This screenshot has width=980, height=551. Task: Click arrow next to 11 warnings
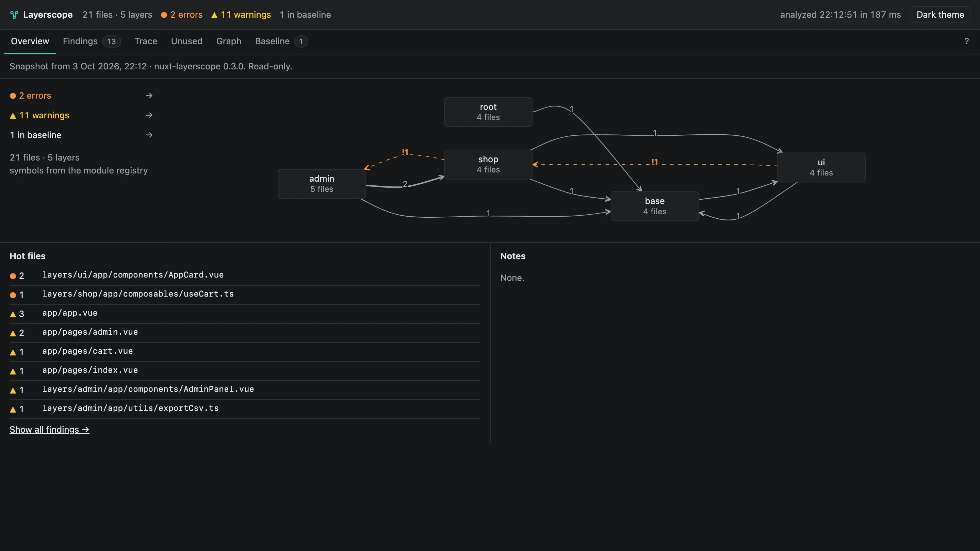point(149,115)
